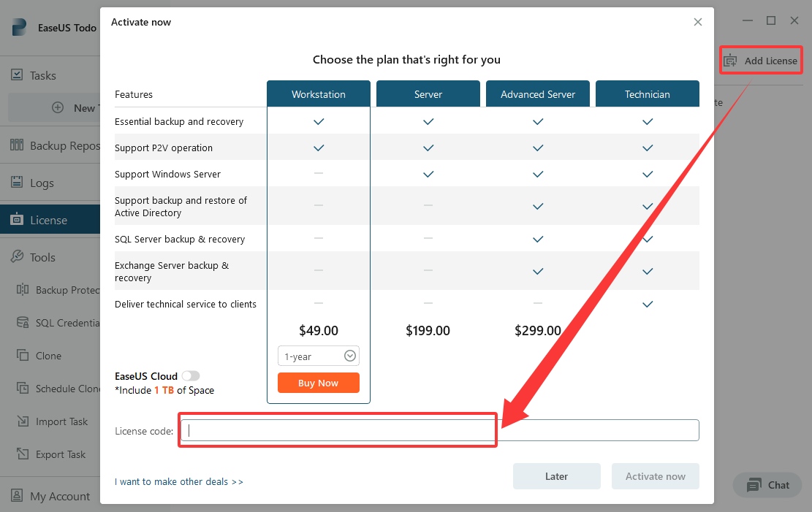Select the Technician plan header
This screenshot has height=512, width=812.
[648, 93]
